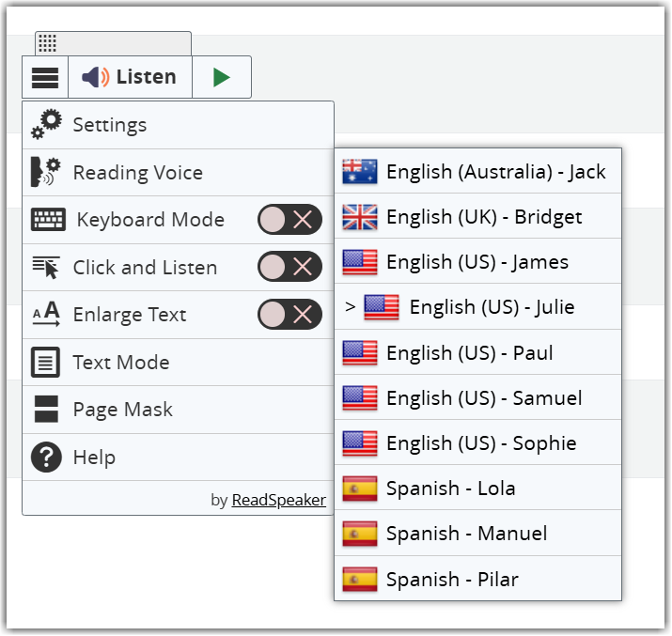Toggle Keyboard Mode switch on
This screenshot has height=636, width=672.
289,220
